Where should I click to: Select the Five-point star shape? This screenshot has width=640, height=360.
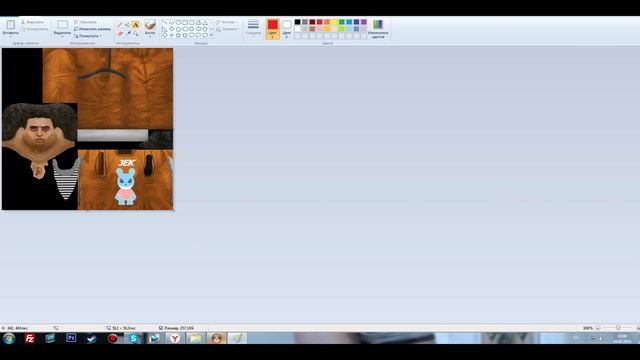coord(178,35)
